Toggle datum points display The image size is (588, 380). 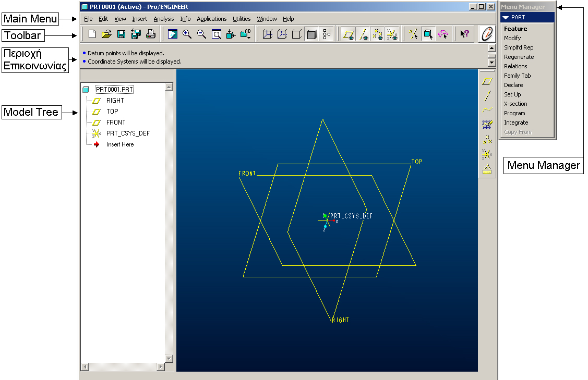pyautogui.click(x=378, y=34)
